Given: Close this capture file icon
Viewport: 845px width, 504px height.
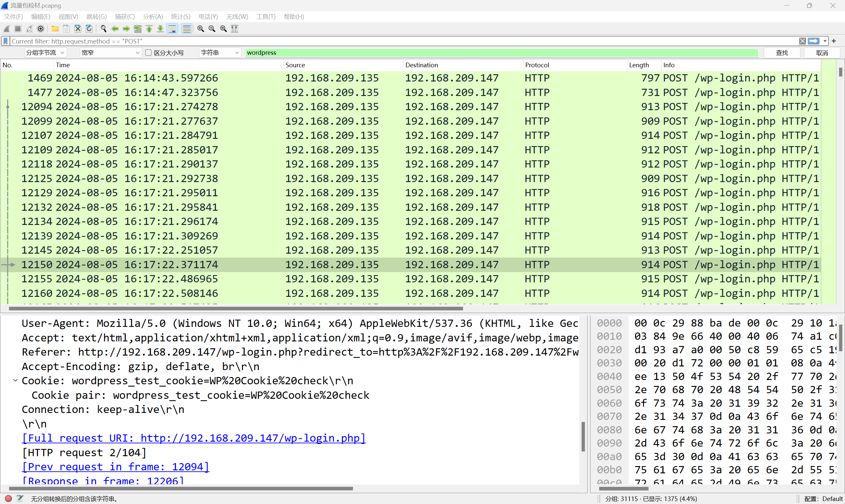Looking at the screenshot, I should tap(78, 29).
